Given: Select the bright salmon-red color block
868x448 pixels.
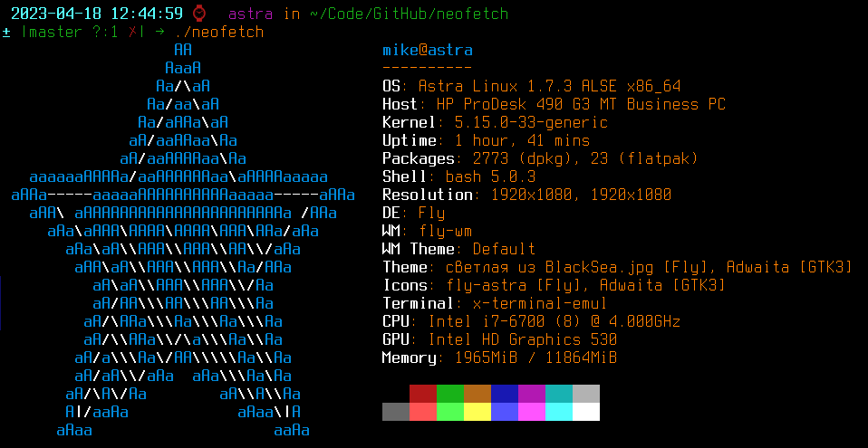Looking at the screenshot, I should coord(423,412).
